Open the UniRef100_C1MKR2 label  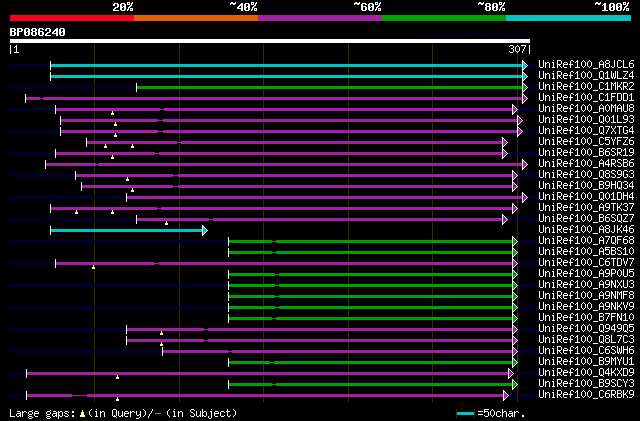586,86
